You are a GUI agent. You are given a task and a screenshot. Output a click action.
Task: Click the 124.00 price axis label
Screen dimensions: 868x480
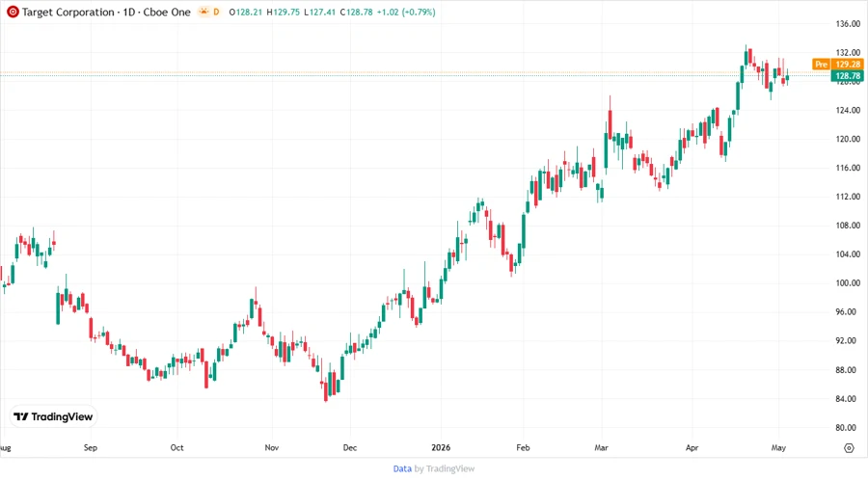848,110
